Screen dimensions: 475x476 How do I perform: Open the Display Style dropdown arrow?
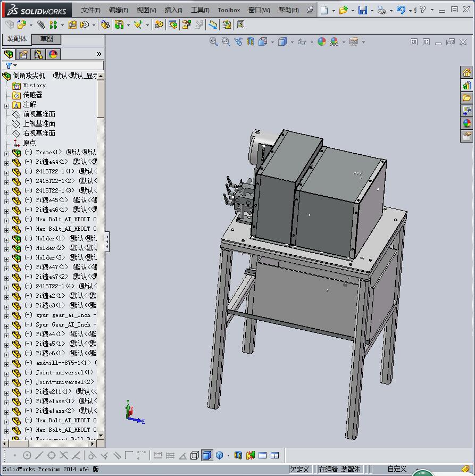pos(292,42)
